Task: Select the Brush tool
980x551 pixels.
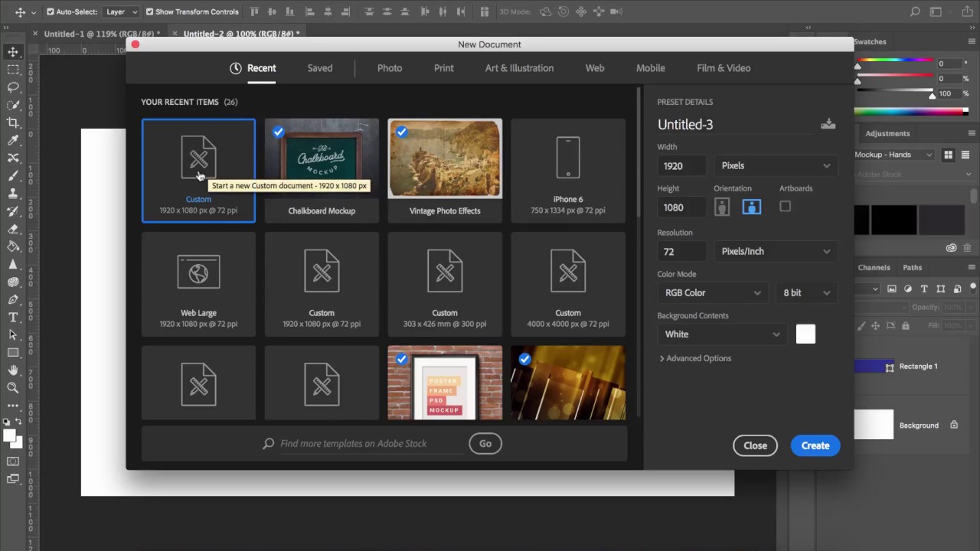Action: pyautogui.click(x=13, y=175)
